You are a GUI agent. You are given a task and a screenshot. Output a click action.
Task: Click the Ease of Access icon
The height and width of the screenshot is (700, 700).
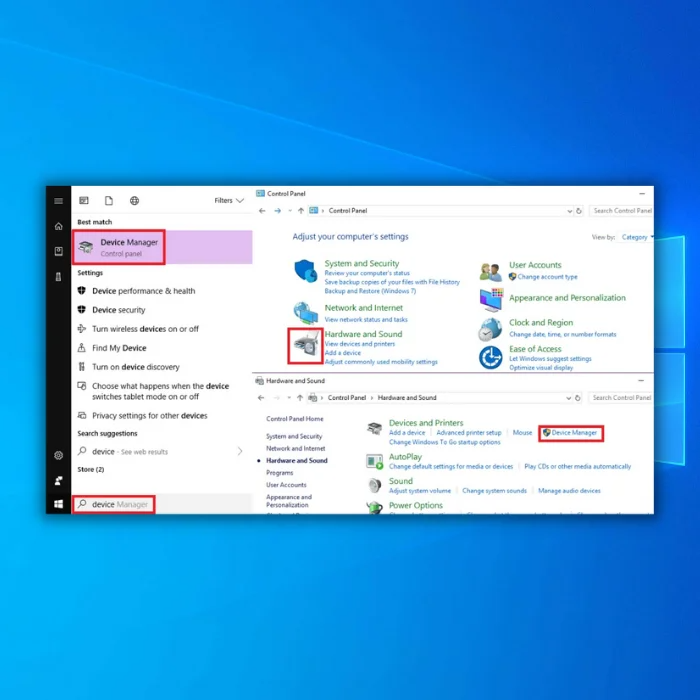pyautogui.click(x=491, y=358)
